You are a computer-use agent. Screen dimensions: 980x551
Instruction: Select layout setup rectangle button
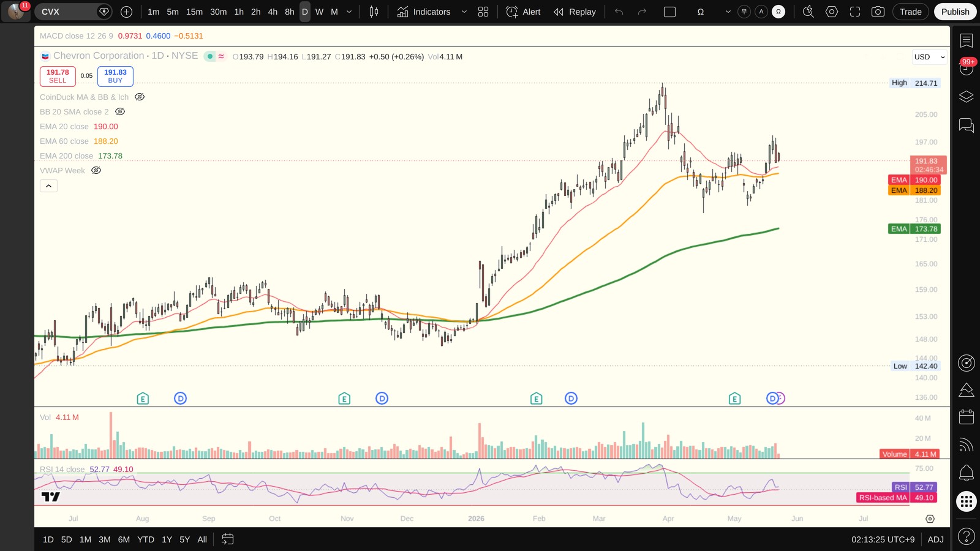point(670,12)
